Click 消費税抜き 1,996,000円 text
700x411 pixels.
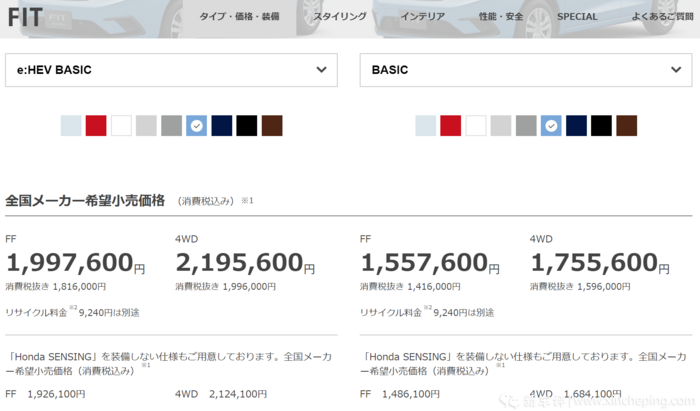pyautogui.click(x=225, y=286)
